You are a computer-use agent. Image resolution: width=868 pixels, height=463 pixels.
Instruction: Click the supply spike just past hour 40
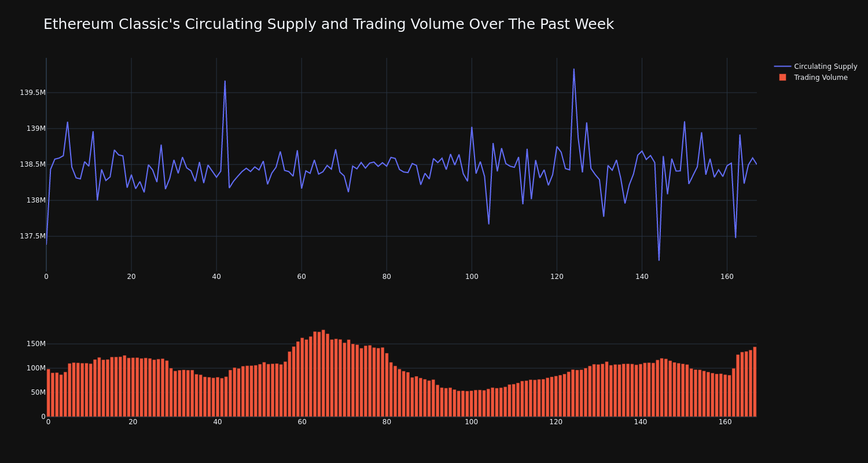pos(225,81)
